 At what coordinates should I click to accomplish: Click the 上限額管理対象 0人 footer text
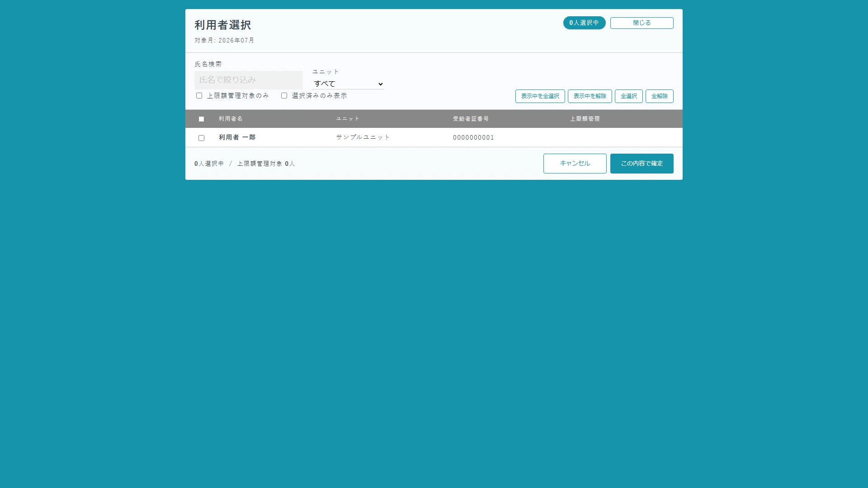266,164
